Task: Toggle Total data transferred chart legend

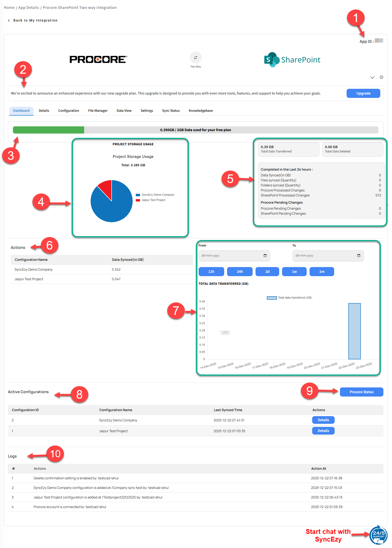Action: pyautogui.click(x=289, y=298)
